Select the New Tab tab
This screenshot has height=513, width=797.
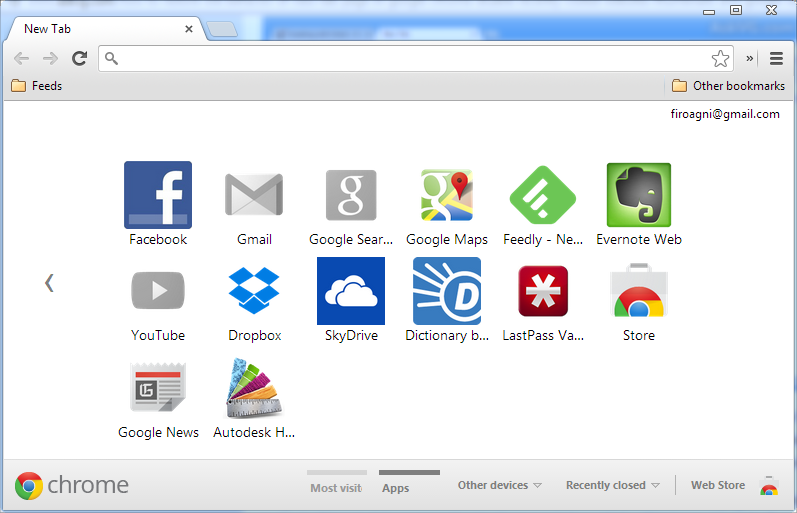(104, 29)
